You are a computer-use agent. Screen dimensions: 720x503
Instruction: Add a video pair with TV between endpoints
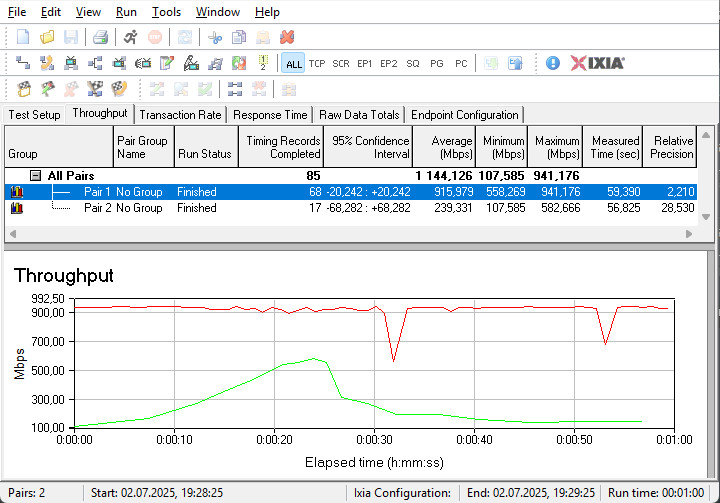pyautogui.click(x=71, y=63)
